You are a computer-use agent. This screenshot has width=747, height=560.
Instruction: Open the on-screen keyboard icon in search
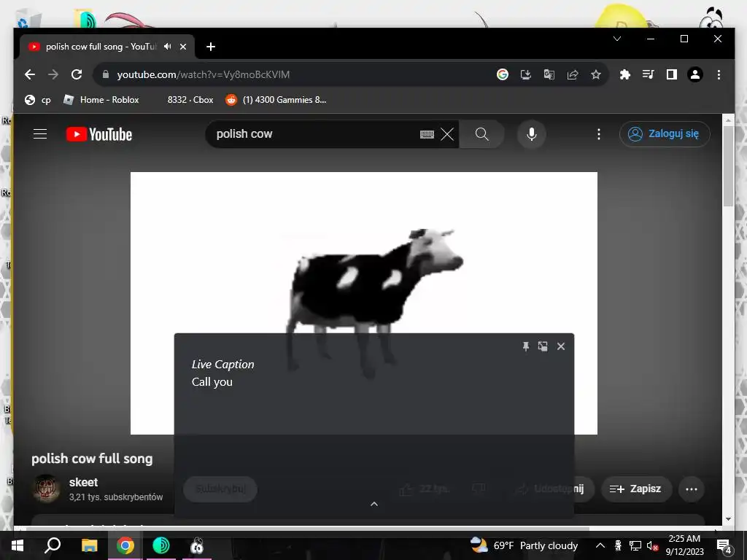427,134
